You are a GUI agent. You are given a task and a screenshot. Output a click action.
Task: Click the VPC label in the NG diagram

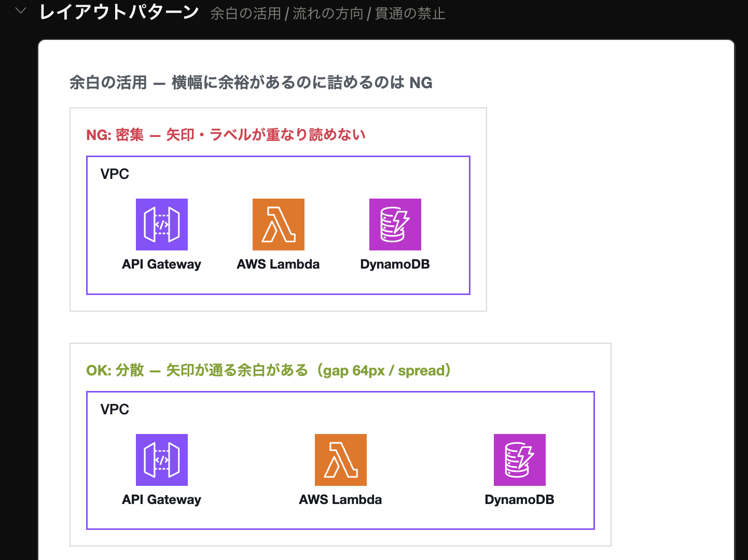pos(115,174)
